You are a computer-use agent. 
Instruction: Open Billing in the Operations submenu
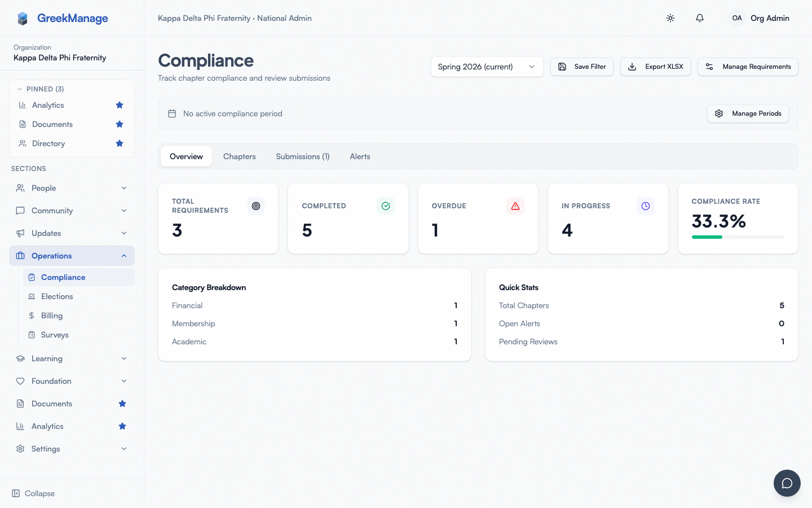click(79, 316)
